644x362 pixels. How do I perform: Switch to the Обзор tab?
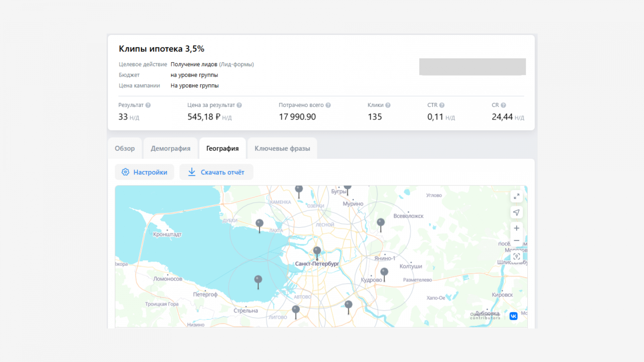tap(125, 148)
